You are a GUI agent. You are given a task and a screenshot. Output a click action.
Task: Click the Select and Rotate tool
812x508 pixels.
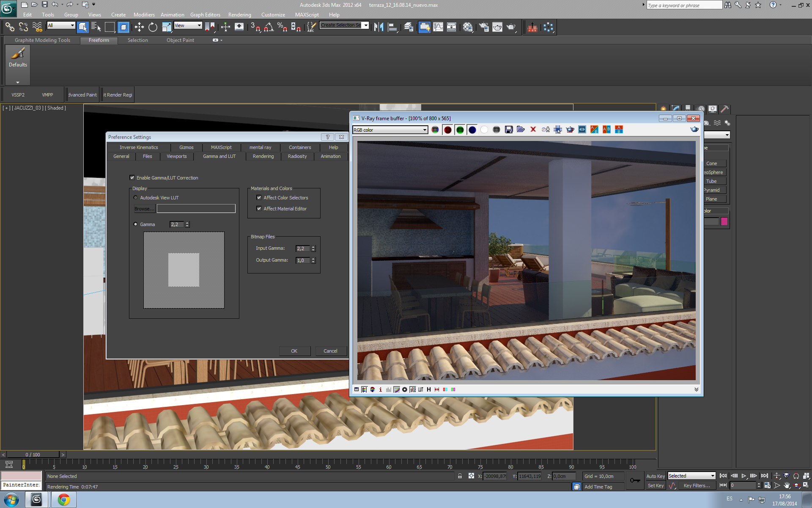[x=153, y=28]
